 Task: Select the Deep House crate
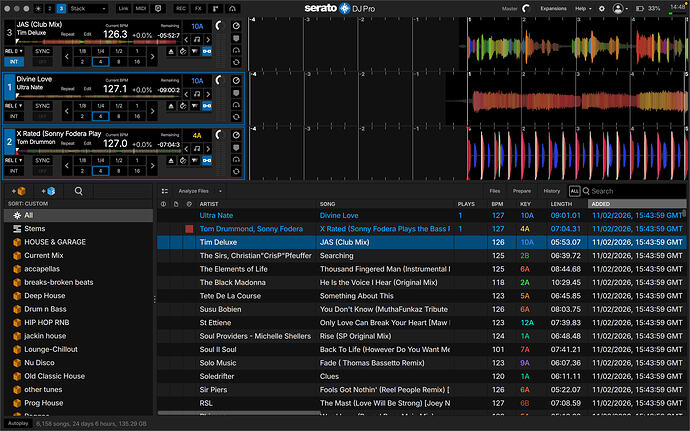[44, 296]
